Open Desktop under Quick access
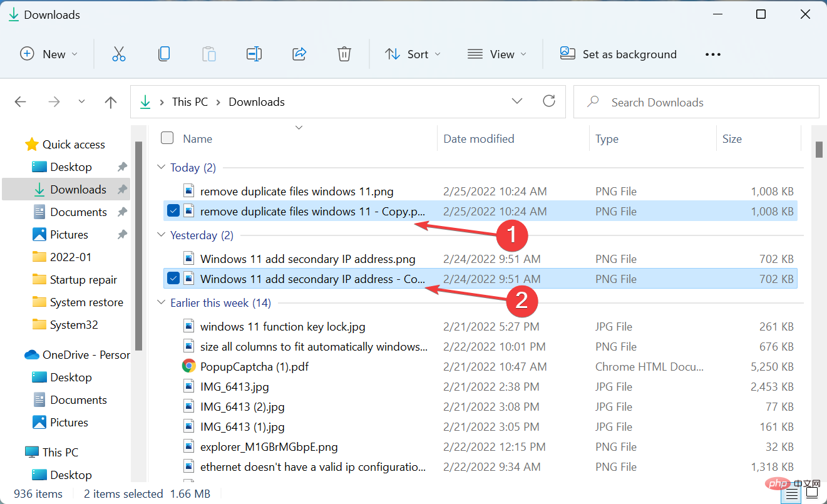This screenshot has width=827, height=504. click(71, 167)
